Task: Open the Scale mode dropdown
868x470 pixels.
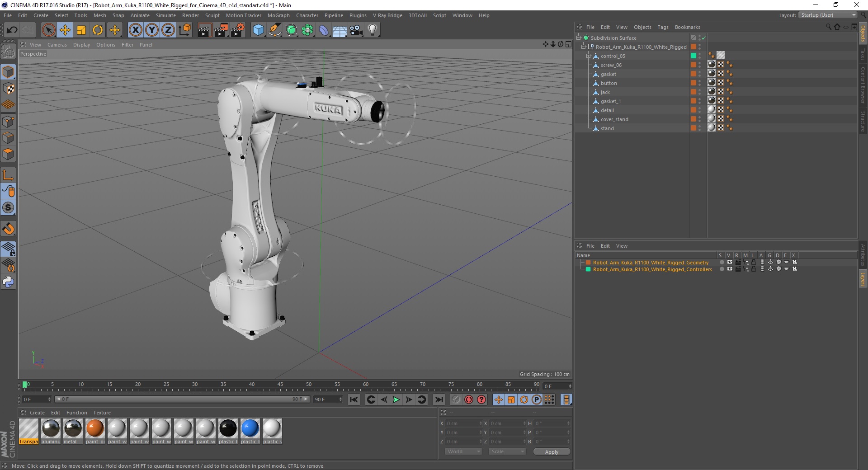Action: (x=507, y=451)
